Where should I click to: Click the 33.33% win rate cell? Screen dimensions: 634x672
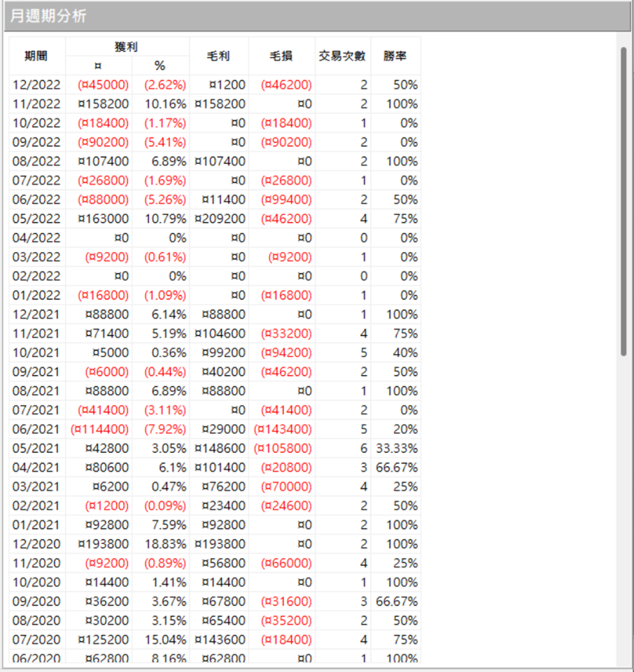click(x=397, y=448)
